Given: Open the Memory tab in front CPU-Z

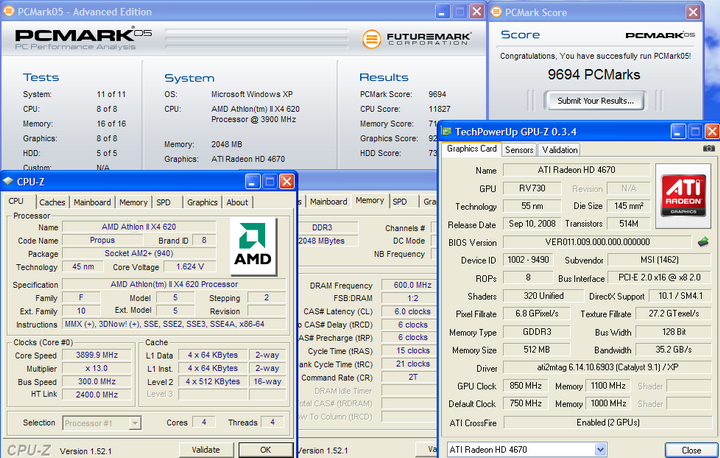Looking at the screenshot, I should 133,202.
